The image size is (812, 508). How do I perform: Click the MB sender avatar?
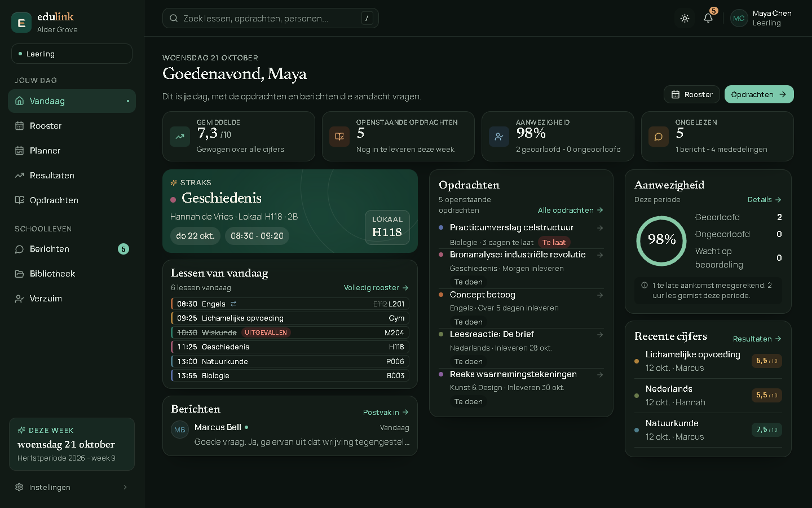(180, 430)
